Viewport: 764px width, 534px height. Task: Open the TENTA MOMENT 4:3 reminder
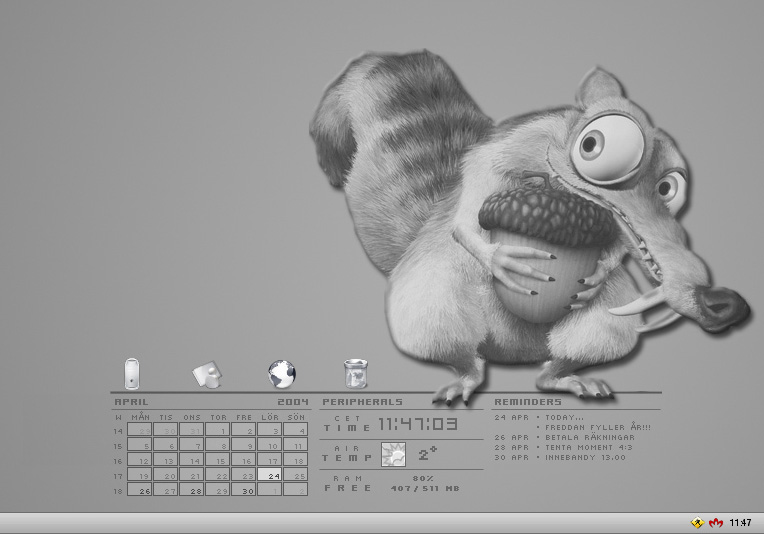pos(589,447)
